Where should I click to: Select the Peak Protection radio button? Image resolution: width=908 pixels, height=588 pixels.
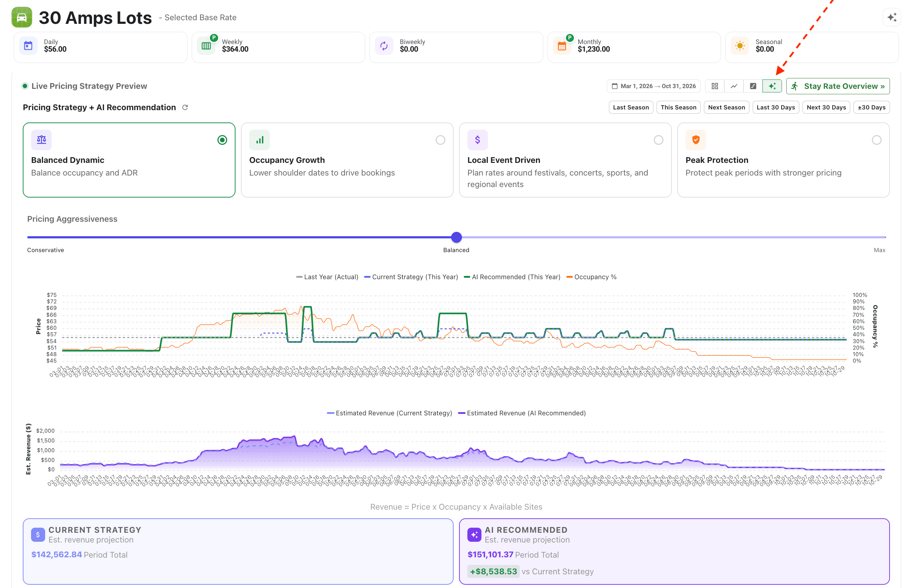[x=877, y=140]
